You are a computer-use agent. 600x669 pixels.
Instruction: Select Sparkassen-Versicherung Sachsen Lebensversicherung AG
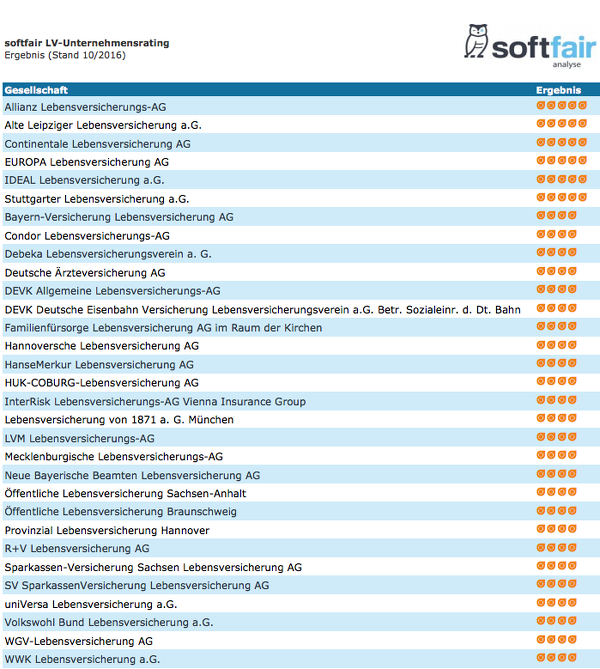pos(153,567)
